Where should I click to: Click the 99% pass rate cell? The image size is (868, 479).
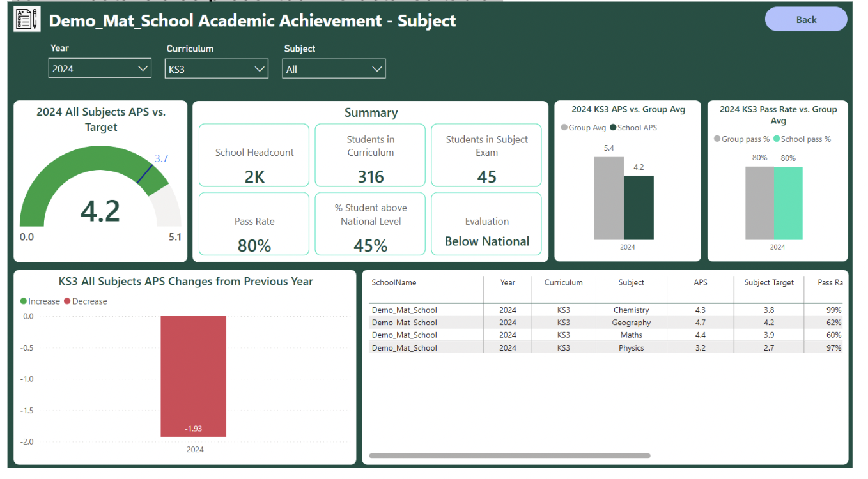click(x=833, y=310)
